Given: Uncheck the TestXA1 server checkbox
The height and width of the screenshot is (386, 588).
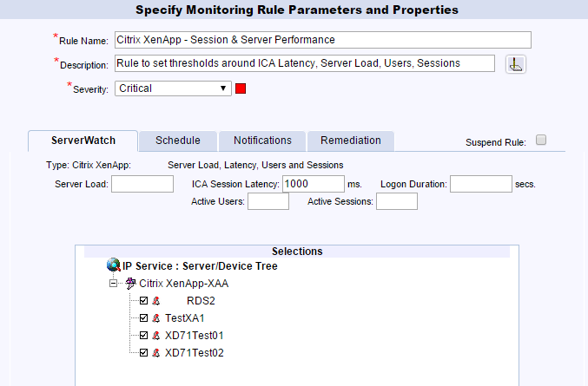Looking at the screenshot, I should click(x=143, y=317).
